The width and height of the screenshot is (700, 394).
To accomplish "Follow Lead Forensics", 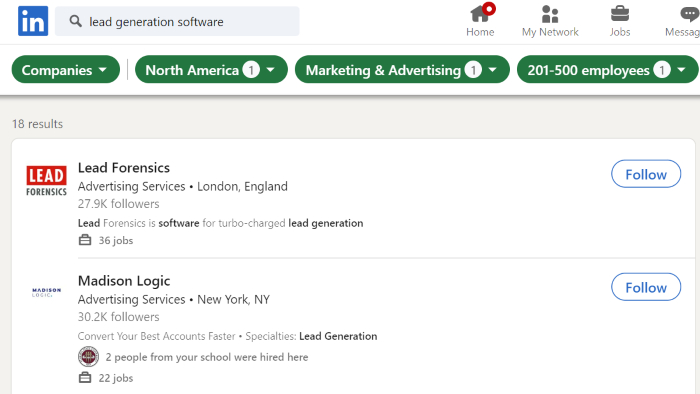I will pos(646,174).
